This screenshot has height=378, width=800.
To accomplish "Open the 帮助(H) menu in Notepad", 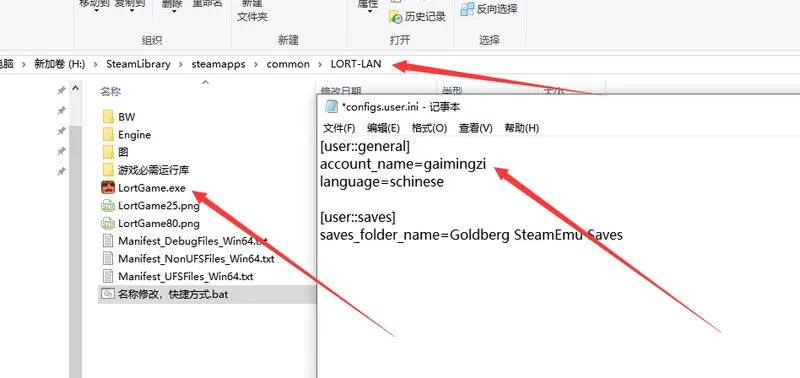I will point(521,128).
